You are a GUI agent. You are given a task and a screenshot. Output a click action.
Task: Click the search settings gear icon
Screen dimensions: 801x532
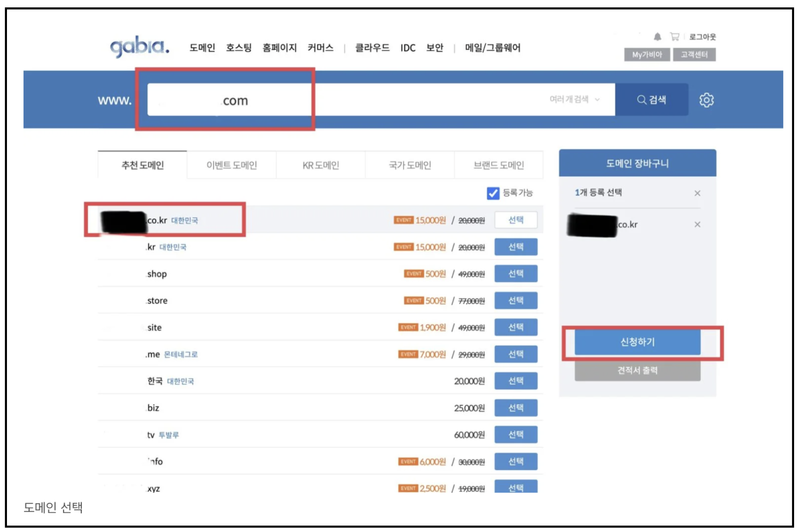pyautogui.click(x=707, y=100)
